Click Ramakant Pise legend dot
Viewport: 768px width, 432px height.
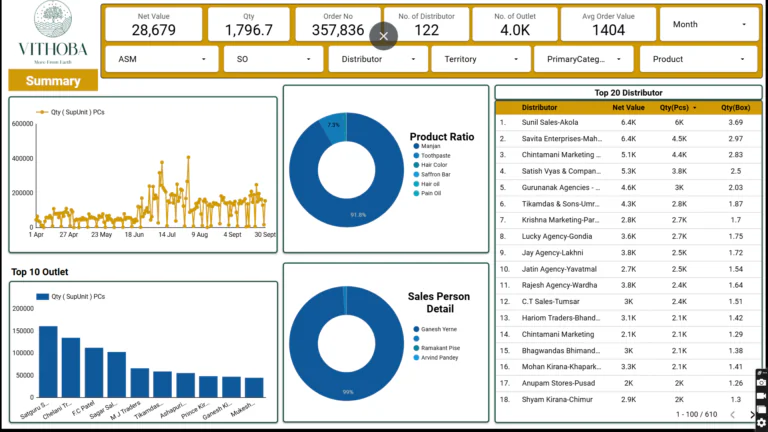pyautogui.click(x=416, y=348)
